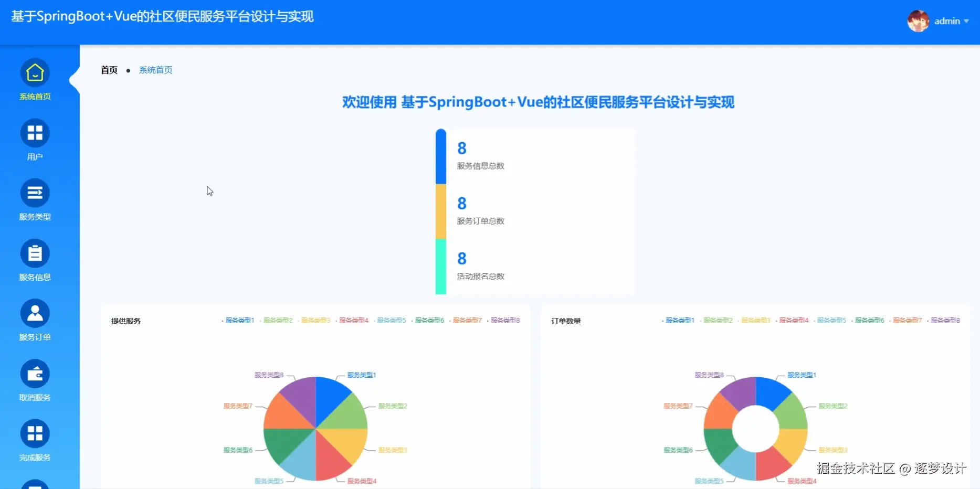This screenshot has height=489, width=980.
Task: Click the platform title in the top header
Action: pos(162,16)
